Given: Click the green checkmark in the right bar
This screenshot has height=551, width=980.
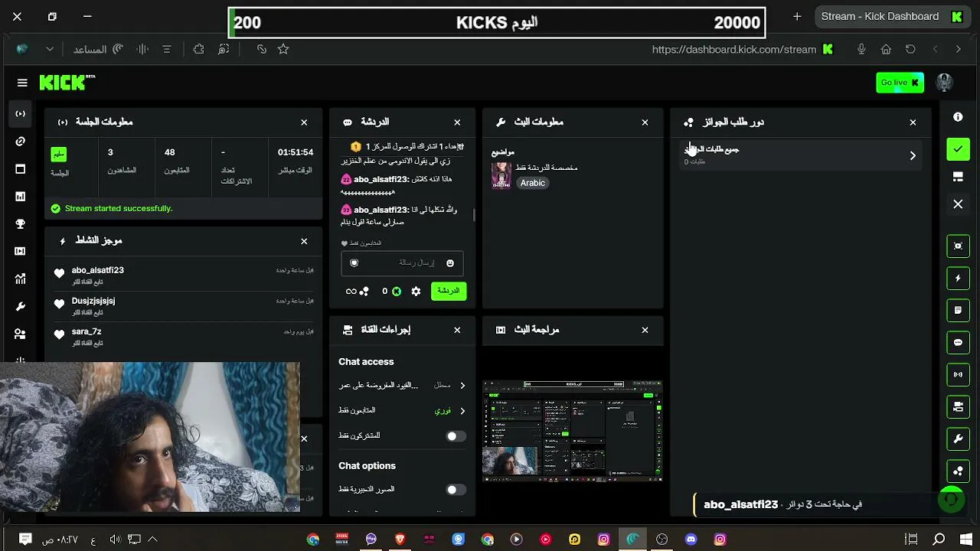Looking at the screenshot, I should (x=958, y=149).
